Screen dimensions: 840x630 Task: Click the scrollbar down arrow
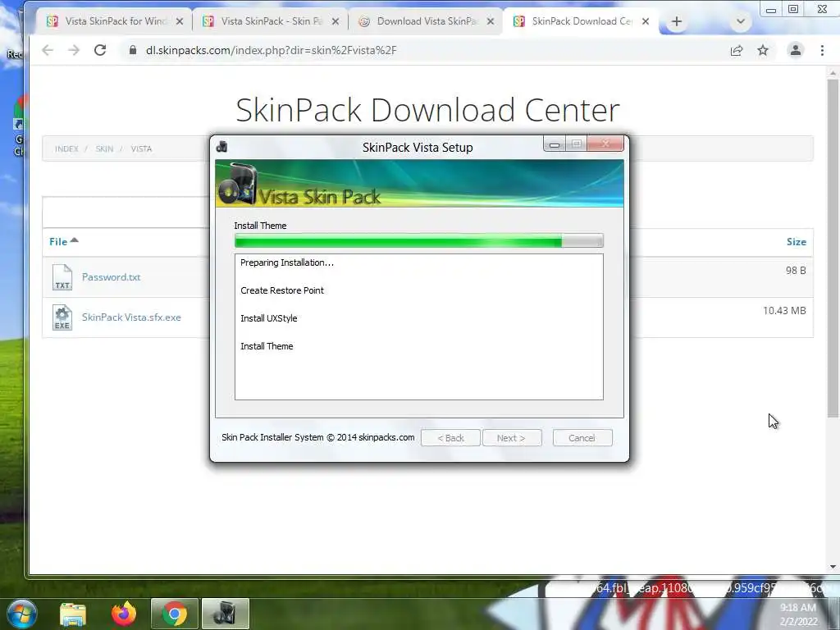pyautogui.click(x=833, y=567)
